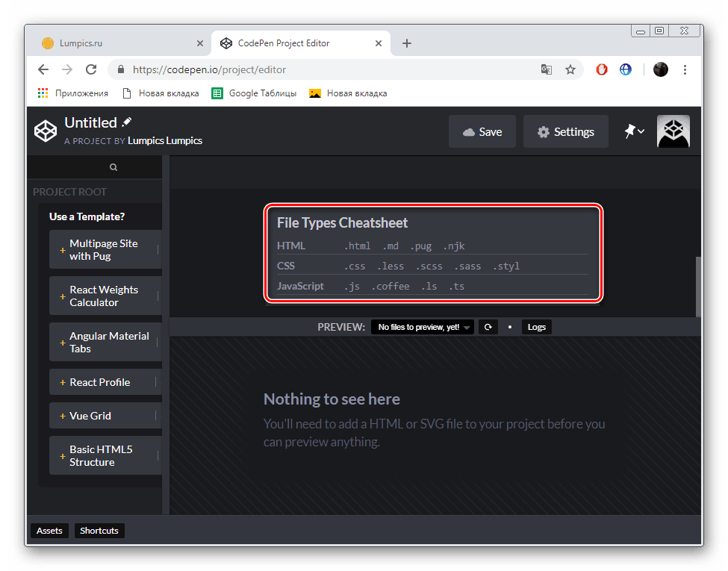This screenshot has height=571, width=728.
Task: Open the 'No files to preview, yet!' dropdown
Action: click(422, 327)
